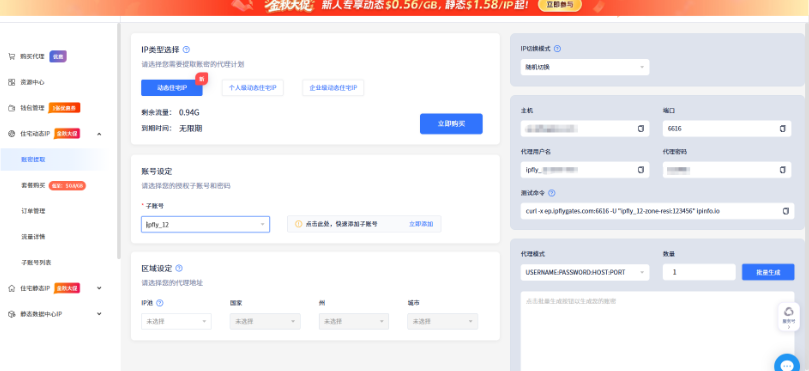Click the help icon next to IP池

pyautogui.click(x=160, y=303)
